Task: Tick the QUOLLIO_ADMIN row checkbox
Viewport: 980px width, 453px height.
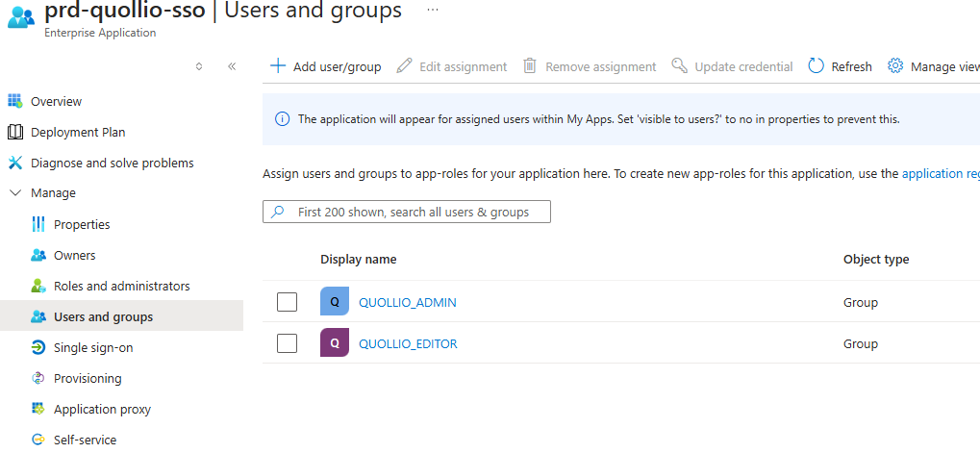Action: coord(287,302)
